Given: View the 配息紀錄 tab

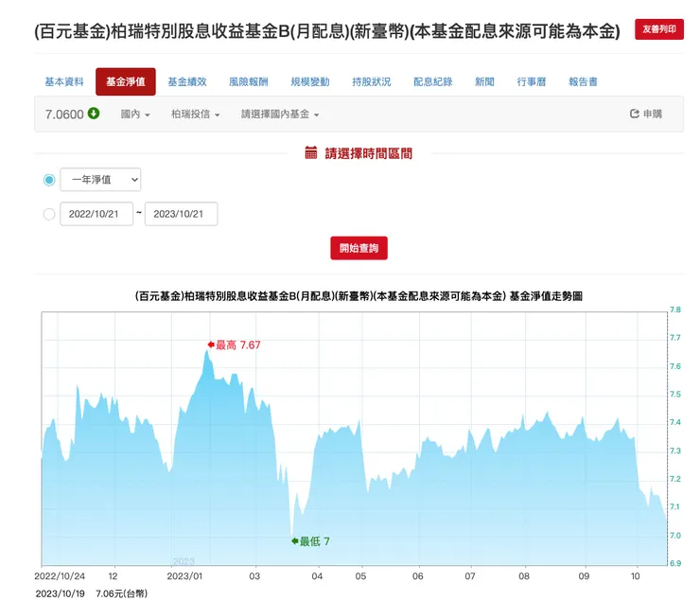Looking at the screenshot, I should click(x=432, y=81).
